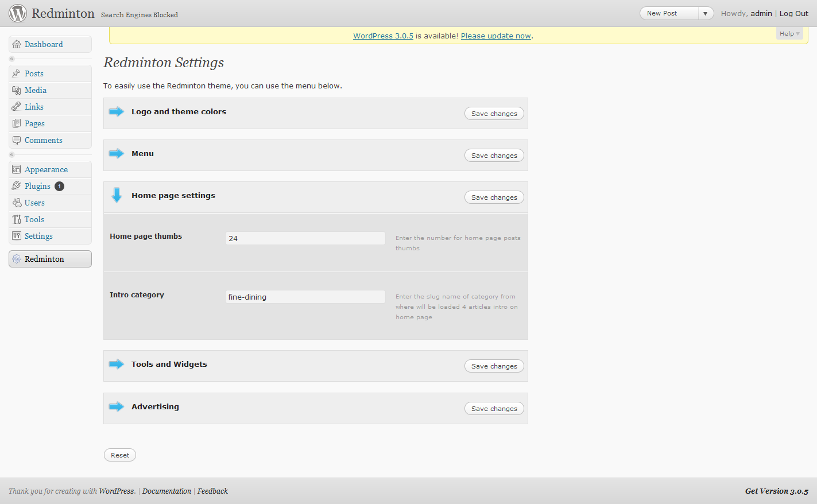Open the Appearance menu

pyautogui.click(x=46, y=169)
